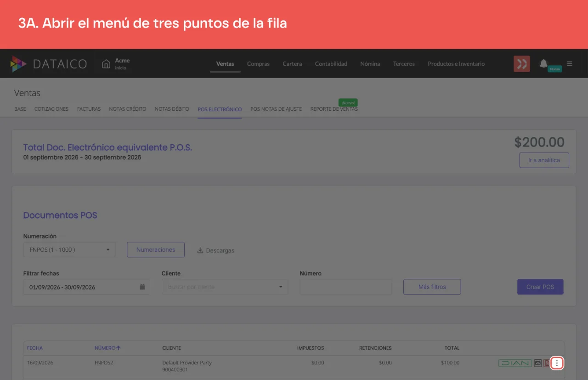This screenshot has width=588, height=380.
Task: Open the Terceros menu
Action: tap(404, 64)
